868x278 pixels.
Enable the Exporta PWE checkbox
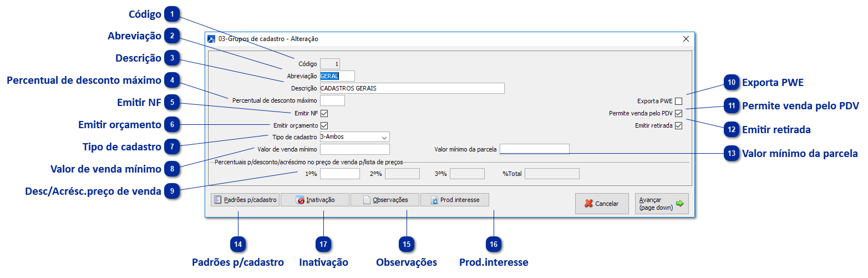pos(678,101)
